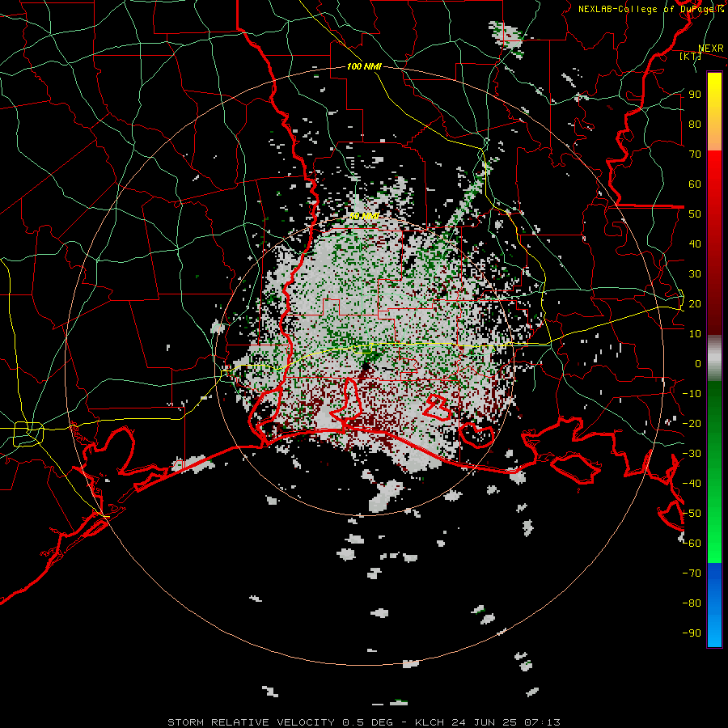Click the -90 value on velocity scale
728x728 pixels.
click(692, 633)
